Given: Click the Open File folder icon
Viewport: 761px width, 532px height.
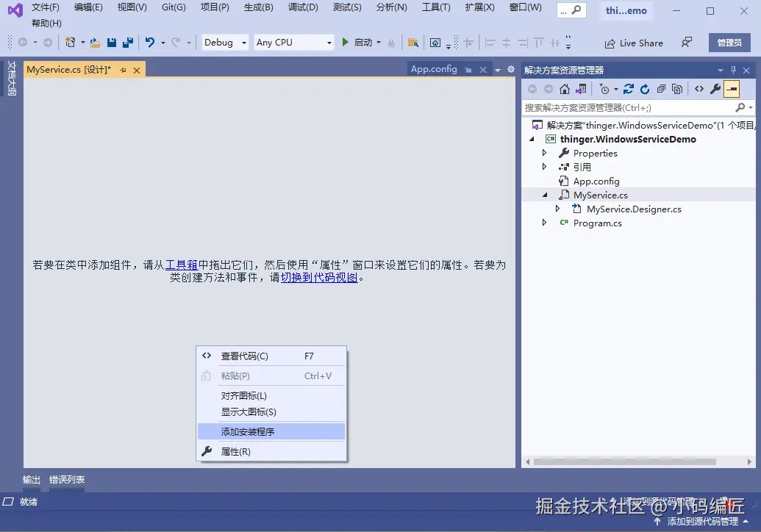Looking at the screenshot, I should coord(95,43).
